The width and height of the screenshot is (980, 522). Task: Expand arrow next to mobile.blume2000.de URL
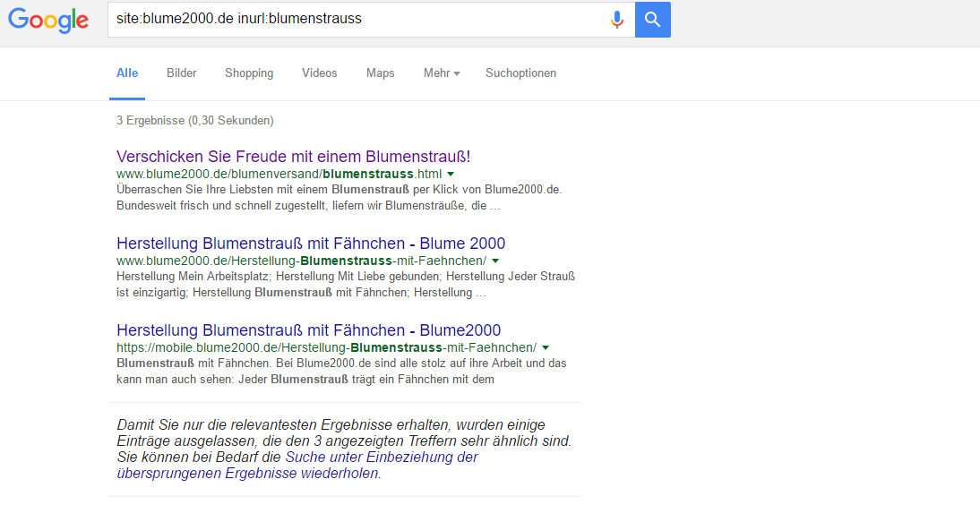pos(546,347)
